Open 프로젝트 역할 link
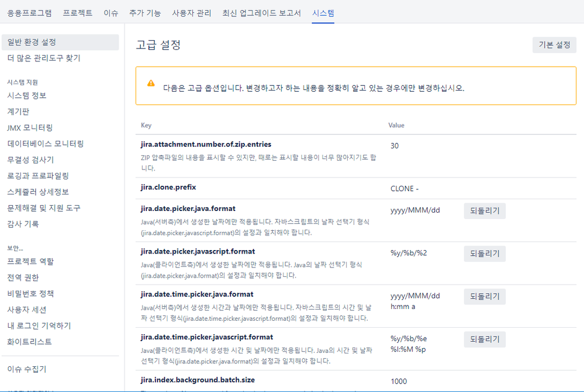 point(30,261)
